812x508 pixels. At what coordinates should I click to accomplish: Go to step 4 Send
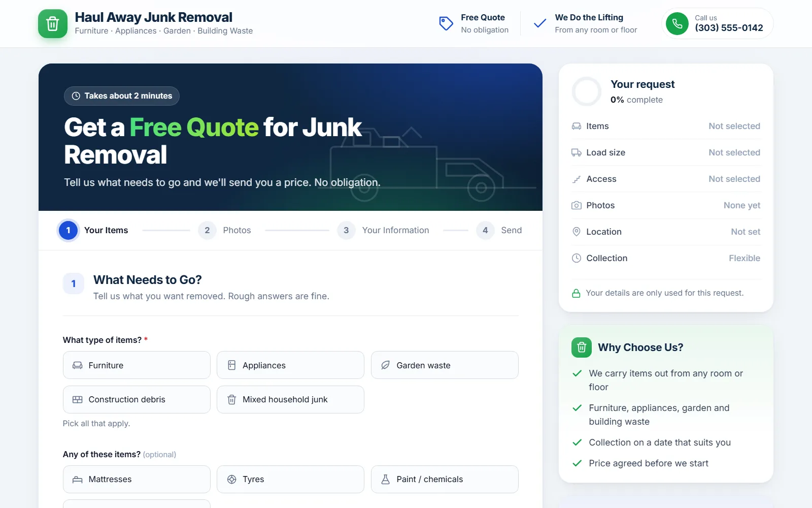(499, 230)
